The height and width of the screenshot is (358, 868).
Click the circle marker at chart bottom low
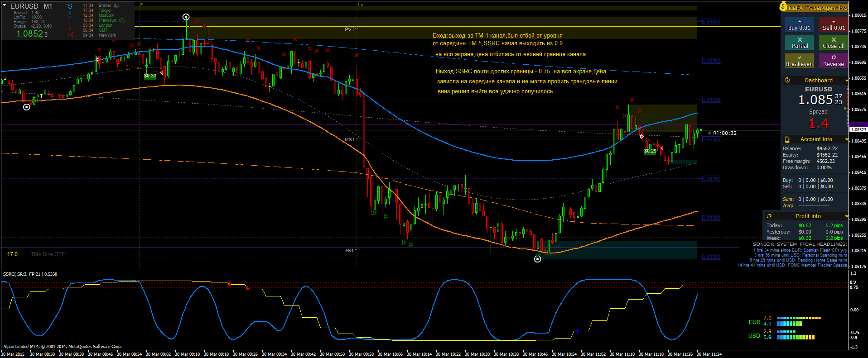point(537,259)
